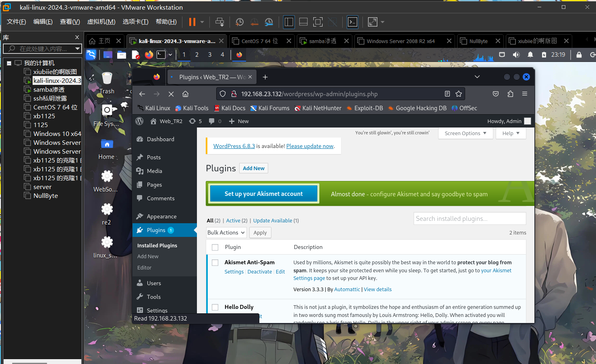Bookmark this page with the star icon

459,94
